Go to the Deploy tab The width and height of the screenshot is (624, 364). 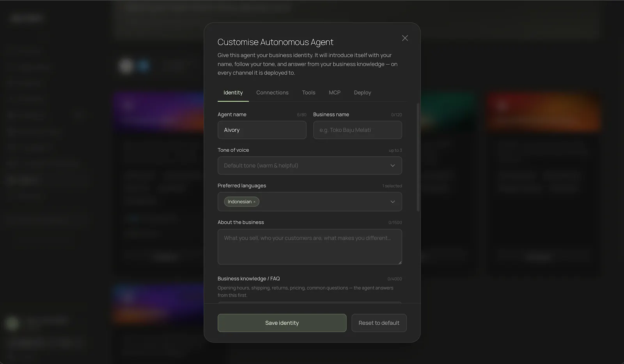coord(362,93)
